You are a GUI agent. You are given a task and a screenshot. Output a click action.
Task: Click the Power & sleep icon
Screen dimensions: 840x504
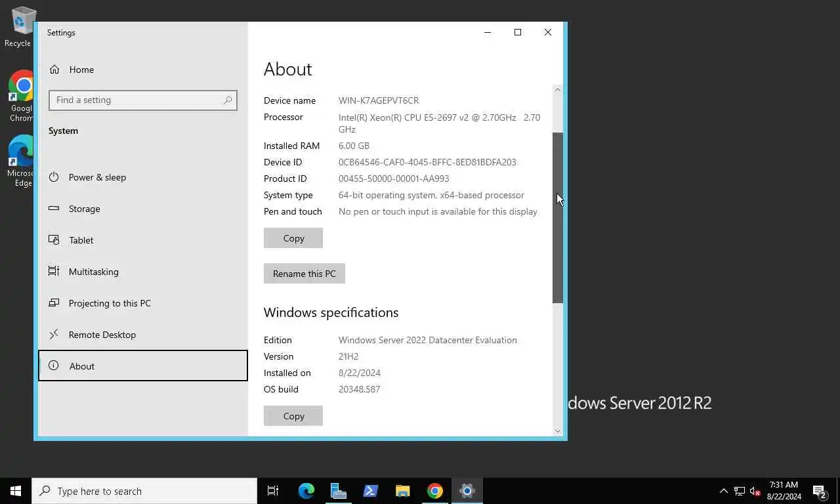[x=54, y=177]
